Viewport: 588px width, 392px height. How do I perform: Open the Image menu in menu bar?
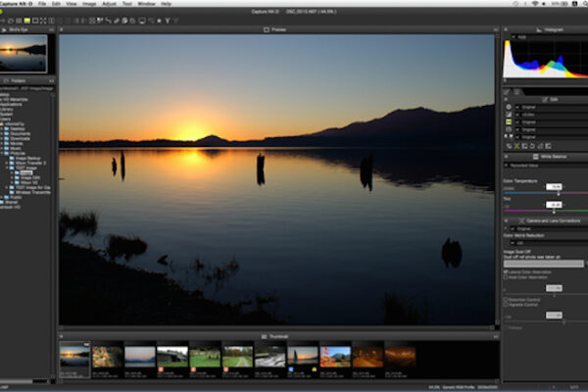pos(90,4)
